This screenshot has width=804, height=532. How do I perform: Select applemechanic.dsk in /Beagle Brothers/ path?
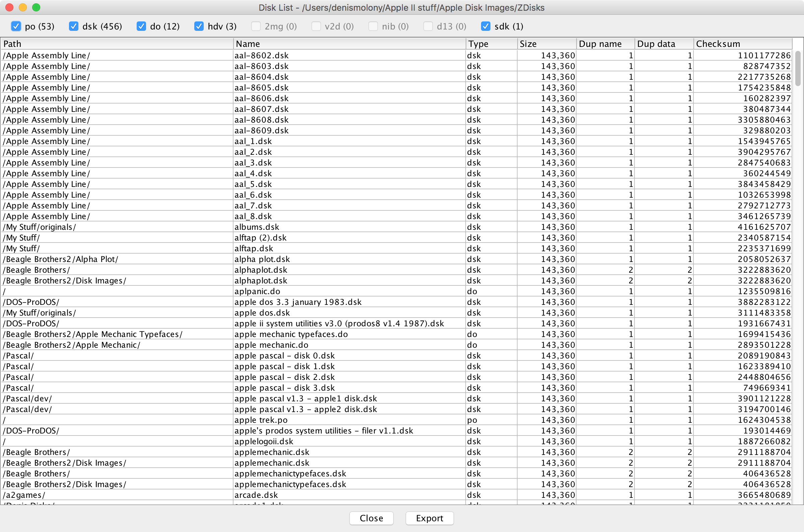click(x=397, y=452)
